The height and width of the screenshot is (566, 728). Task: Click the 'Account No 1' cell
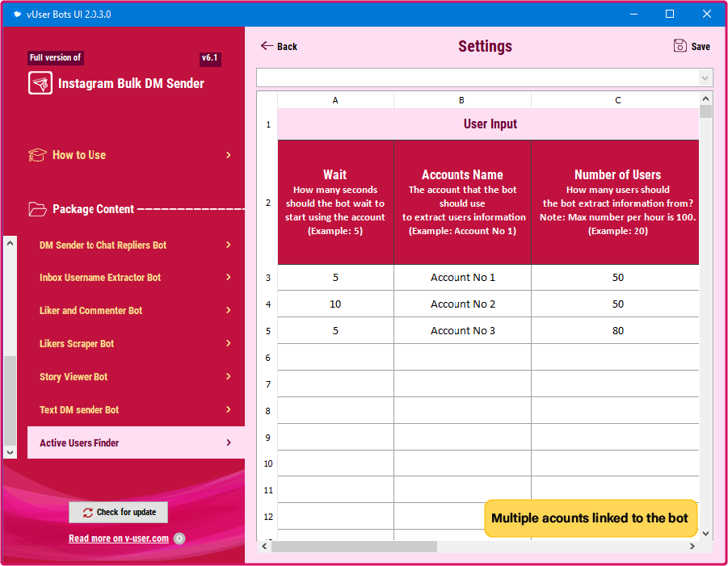(x=462, y=278)
